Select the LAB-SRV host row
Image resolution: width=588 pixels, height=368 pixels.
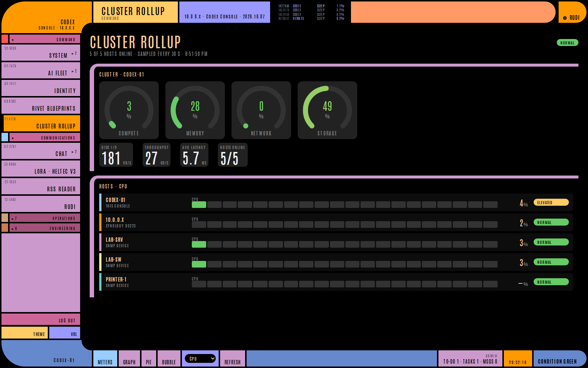click(336, 242)
